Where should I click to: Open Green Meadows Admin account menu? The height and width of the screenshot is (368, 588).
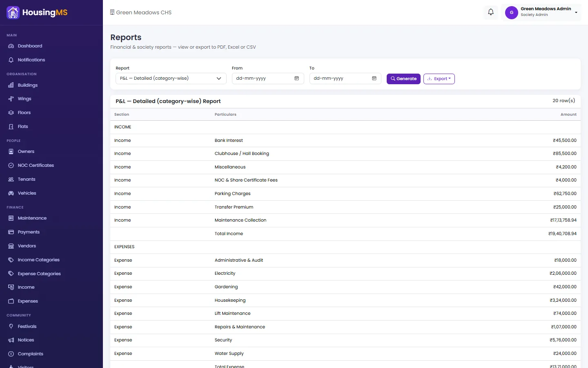point(541,12)
